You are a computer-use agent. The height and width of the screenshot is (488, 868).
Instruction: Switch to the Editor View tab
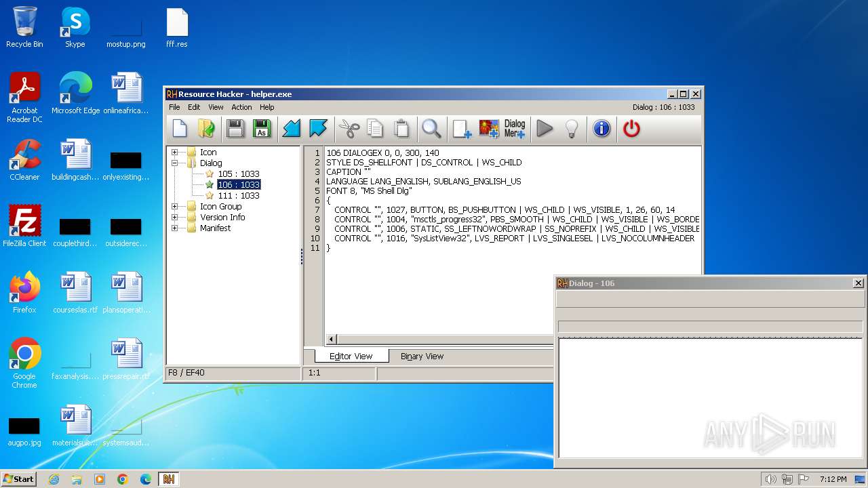pyautogui.click(x=351, y=357)
